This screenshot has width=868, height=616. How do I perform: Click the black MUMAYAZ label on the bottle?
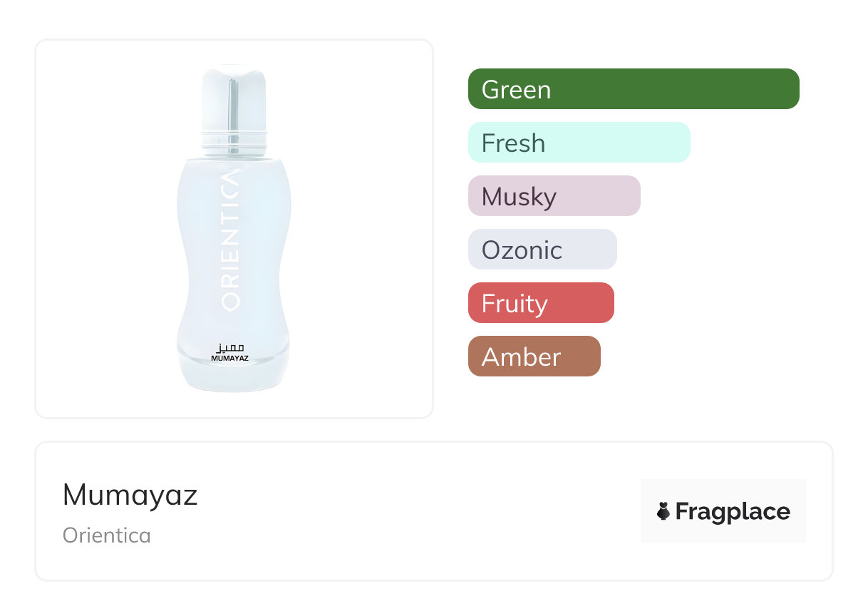click(x=230, y=359)
